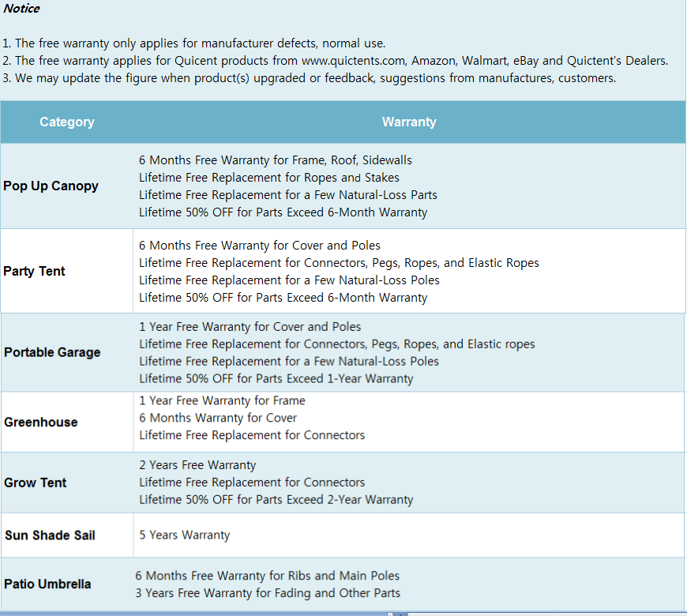This screenshot has width=687, height=616.
Task: Select the "Grow Tent" category cell
Action: tap(66, 483)
